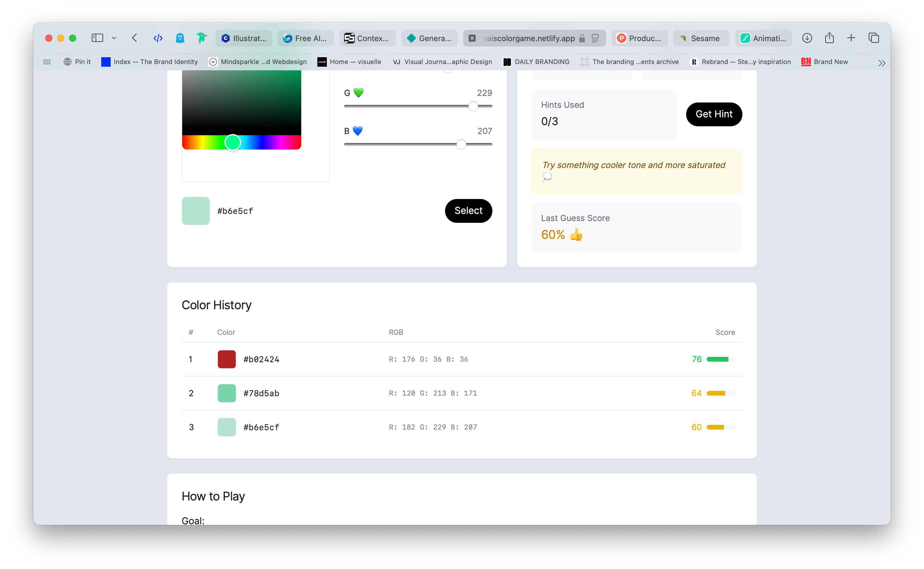Click the How to Play heading

213,496
